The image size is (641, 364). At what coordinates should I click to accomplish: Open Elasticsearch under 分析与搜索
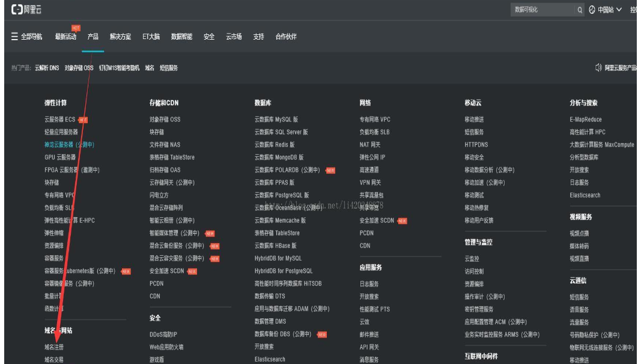coord(585,195)
